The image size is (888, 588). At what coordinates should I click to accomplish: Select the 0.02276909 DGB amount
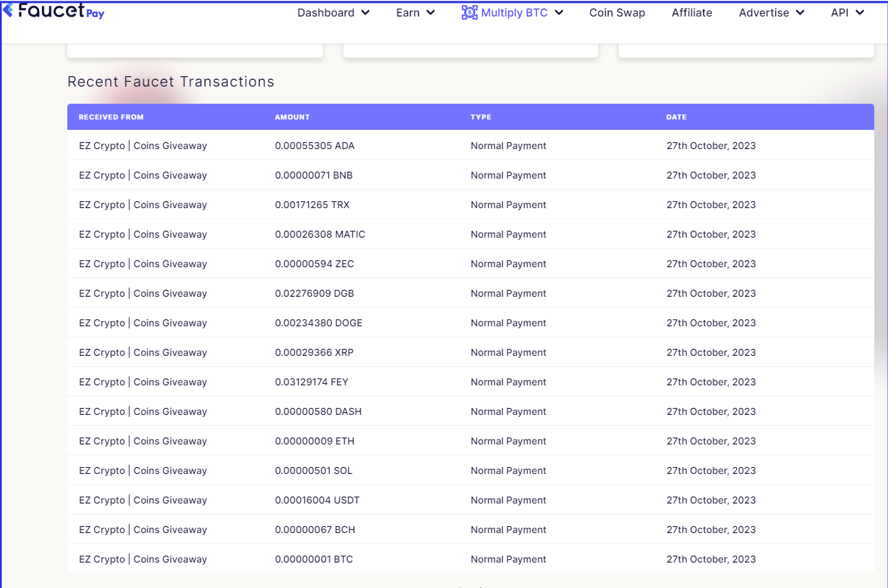315,293
